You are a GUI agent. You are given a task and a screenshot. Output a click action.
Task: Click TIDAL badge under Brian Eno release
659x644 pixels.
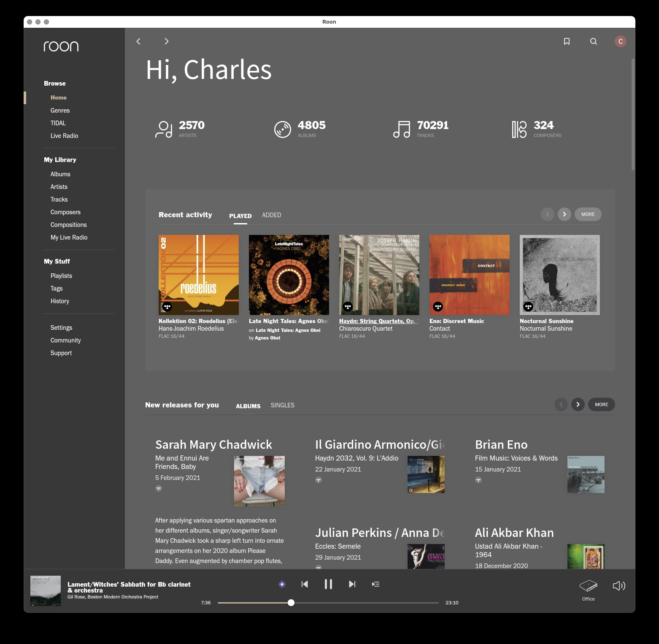(x=478, y=480)
